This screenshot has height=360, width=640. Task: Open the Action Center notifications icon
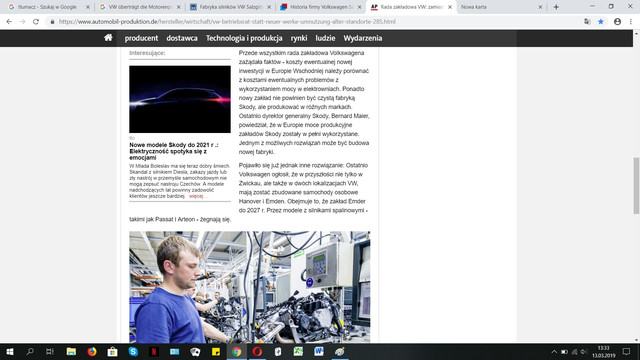pos(626,351)
